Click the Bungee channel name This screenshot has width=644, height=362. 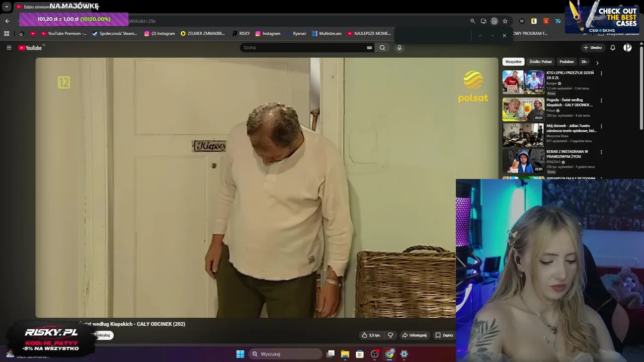[x=552, y=83]
